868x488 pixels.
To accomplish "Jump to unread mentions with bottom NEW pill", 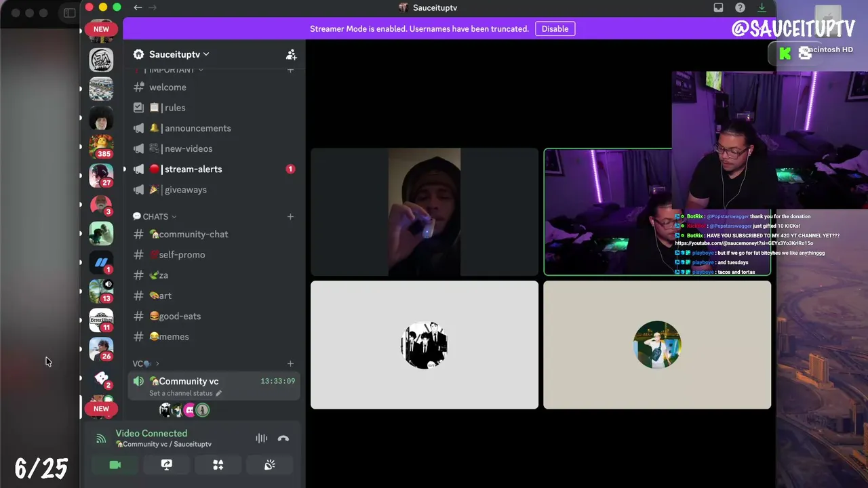I will pos(101,409).
